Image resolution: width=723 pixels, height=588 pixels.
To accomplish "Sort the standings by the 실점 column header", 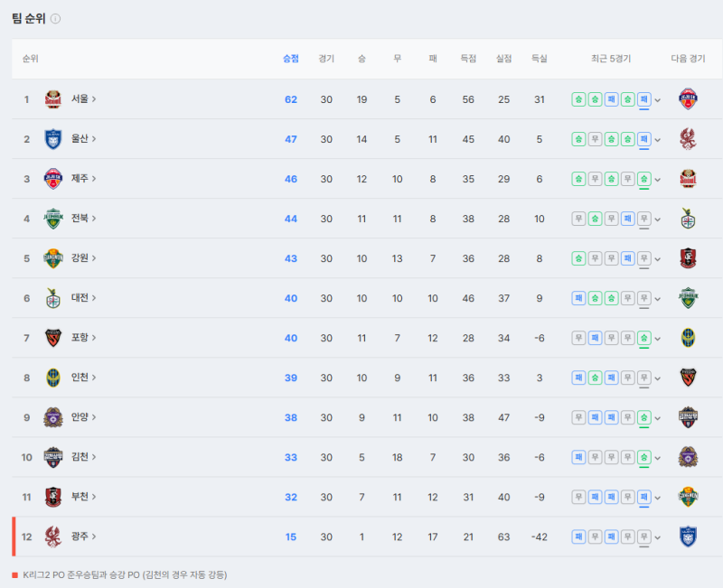I will click(x=503, y=59).
